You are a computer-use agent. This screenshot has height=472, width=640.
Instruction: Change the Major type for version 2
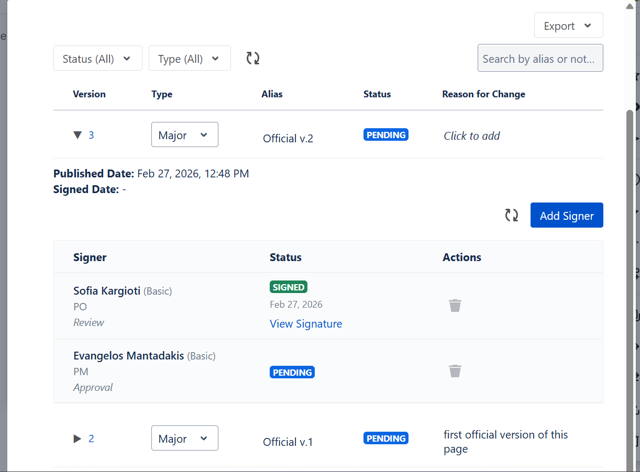tap(184, 438)
